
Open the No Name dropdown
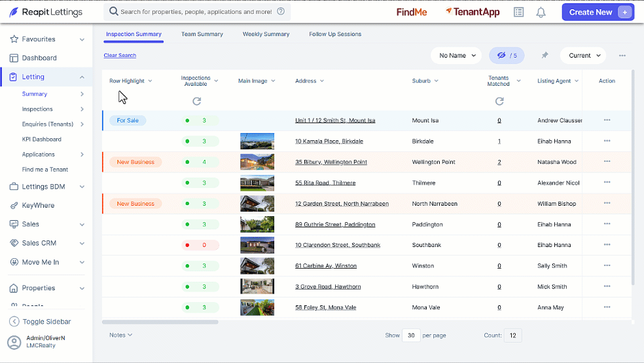point(456,56)
